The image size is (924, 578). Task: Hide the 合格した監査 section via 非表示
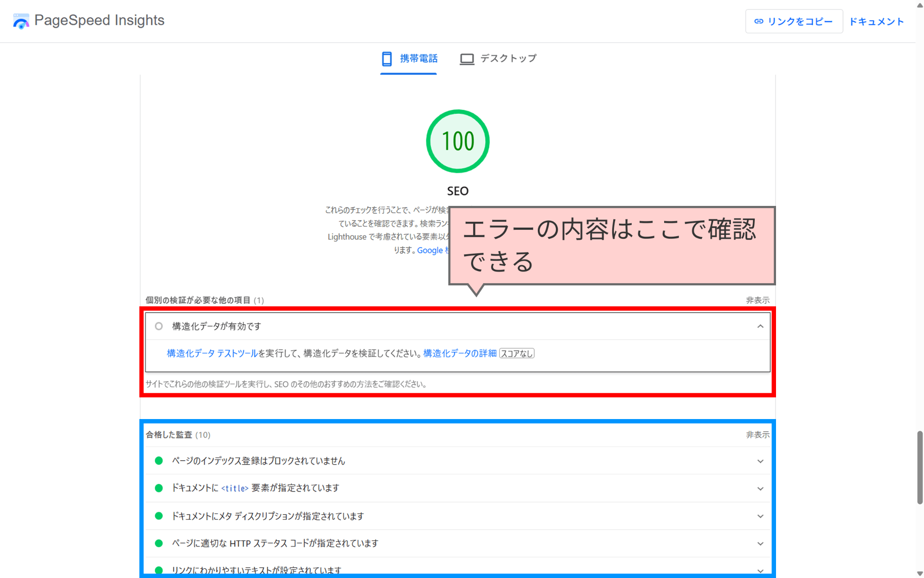tap(758, 435)
